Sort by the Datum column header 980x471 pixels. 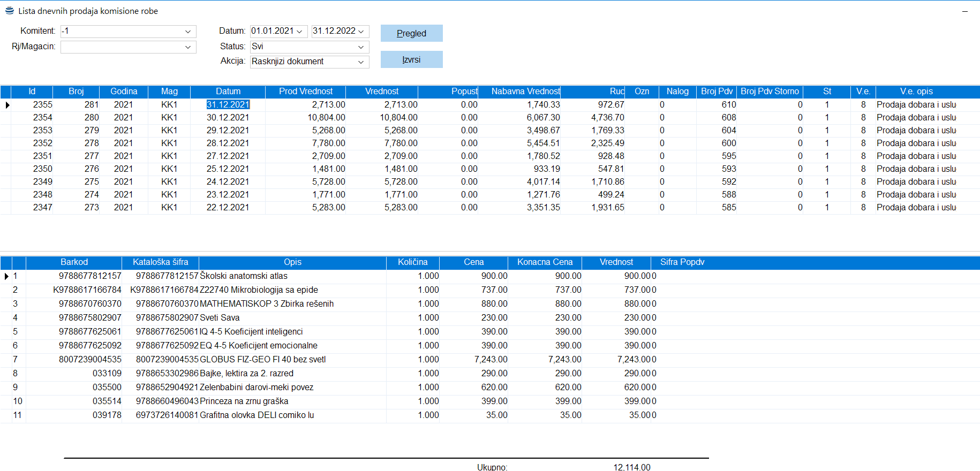(x=228, y=92)
